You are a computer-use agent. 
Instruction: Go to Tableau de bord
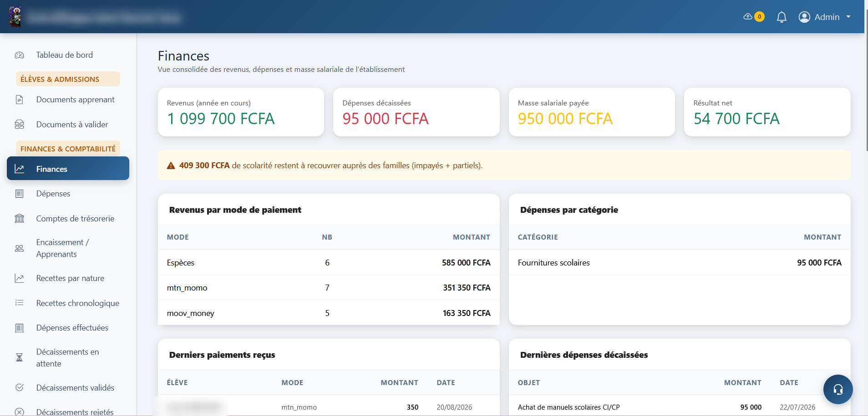point(68,55)
